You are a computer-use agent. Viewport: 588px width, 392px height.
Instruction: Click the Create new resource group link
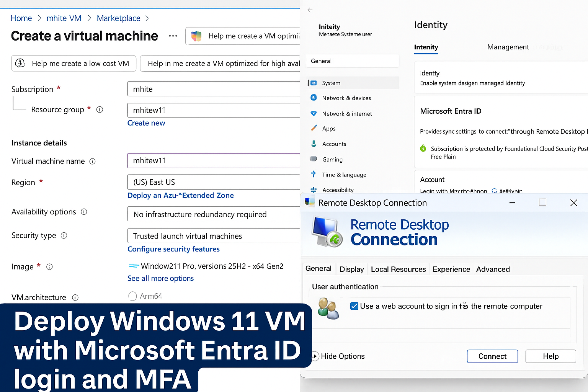tap(146, 123)
